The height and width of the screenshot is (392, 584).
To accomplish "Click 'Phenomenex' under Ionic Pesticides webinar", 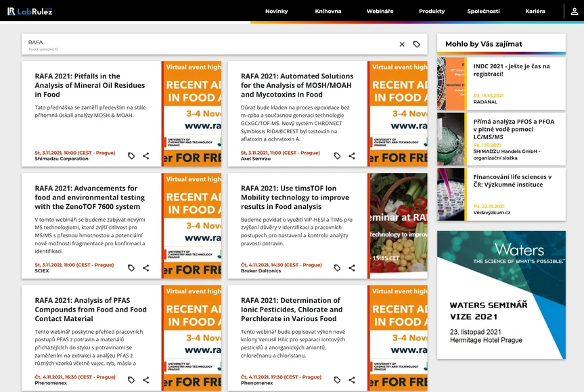I will point(256,383).
